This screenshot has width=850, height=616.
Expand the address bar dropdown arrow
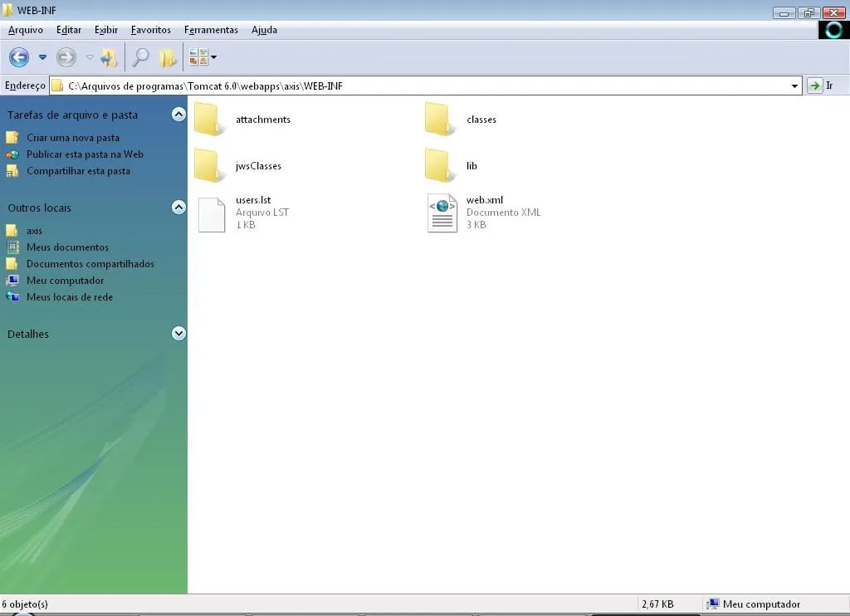[x=794, y=86]
